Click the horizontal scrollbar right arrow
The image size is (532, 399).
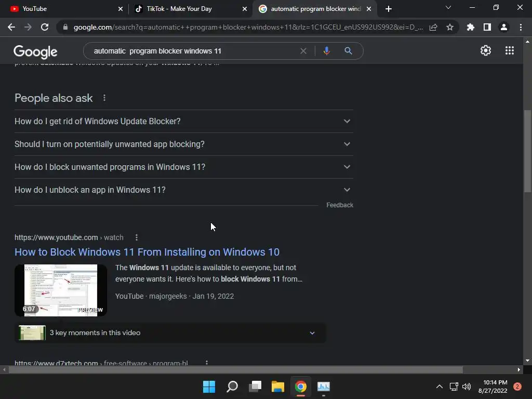519,370
